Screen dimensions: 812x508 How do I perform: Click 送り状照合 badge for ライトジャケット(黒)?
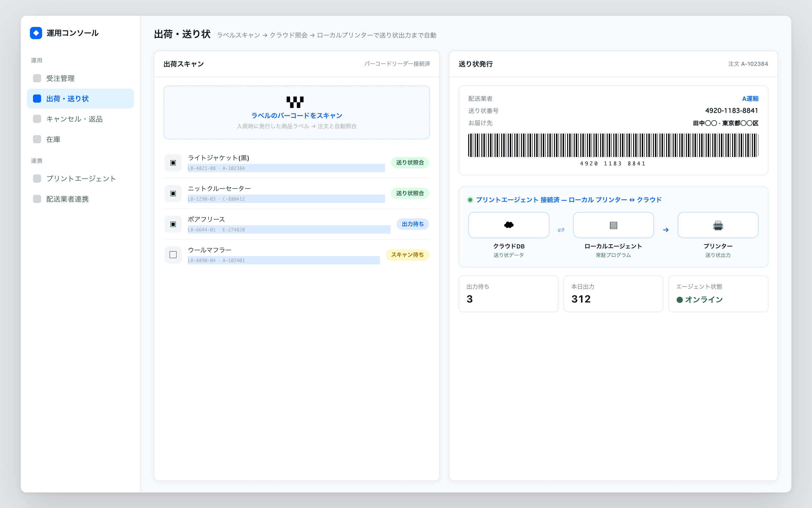(x=410, y=163)
